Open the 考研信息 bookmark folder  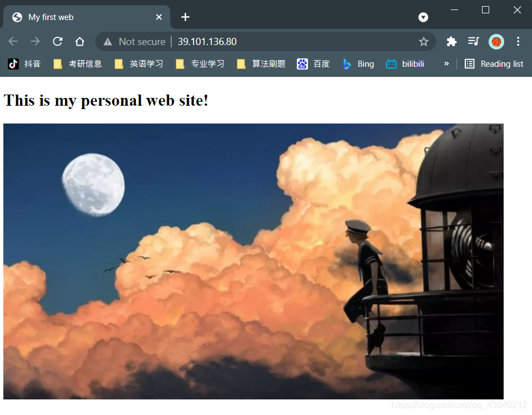tap(78, 64)
